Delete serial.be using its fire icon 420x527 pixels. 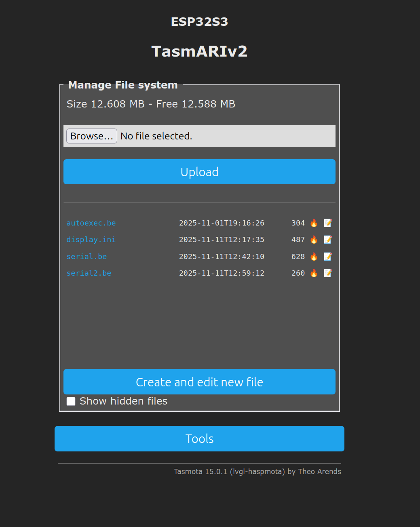314,256
